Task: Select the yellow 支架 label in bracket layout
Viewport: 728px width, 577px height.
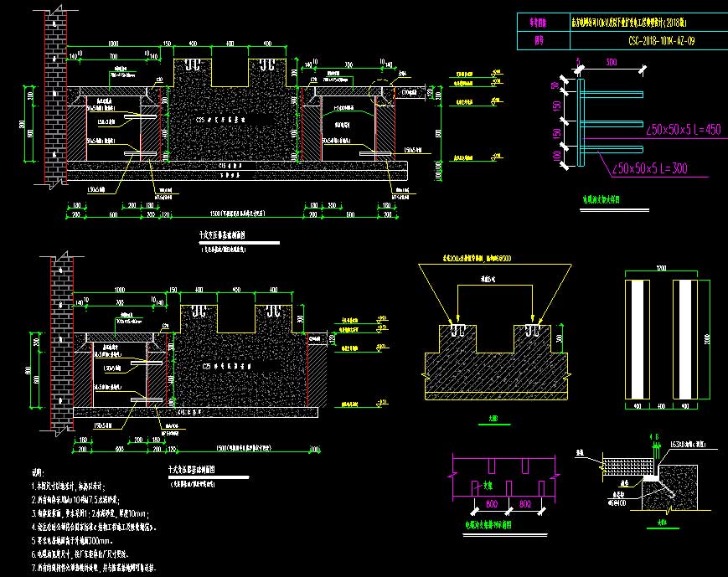Action: coord(488,486)
